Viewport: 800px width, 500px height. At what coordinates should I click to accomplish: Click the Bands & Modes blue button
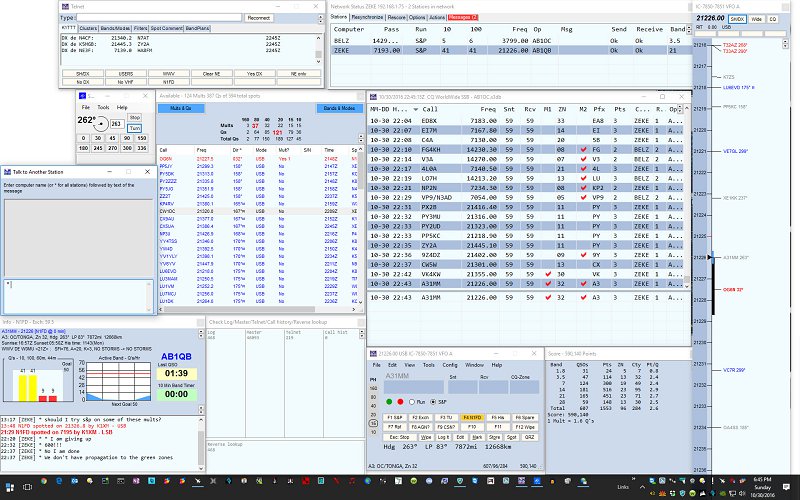pos(340,108)
